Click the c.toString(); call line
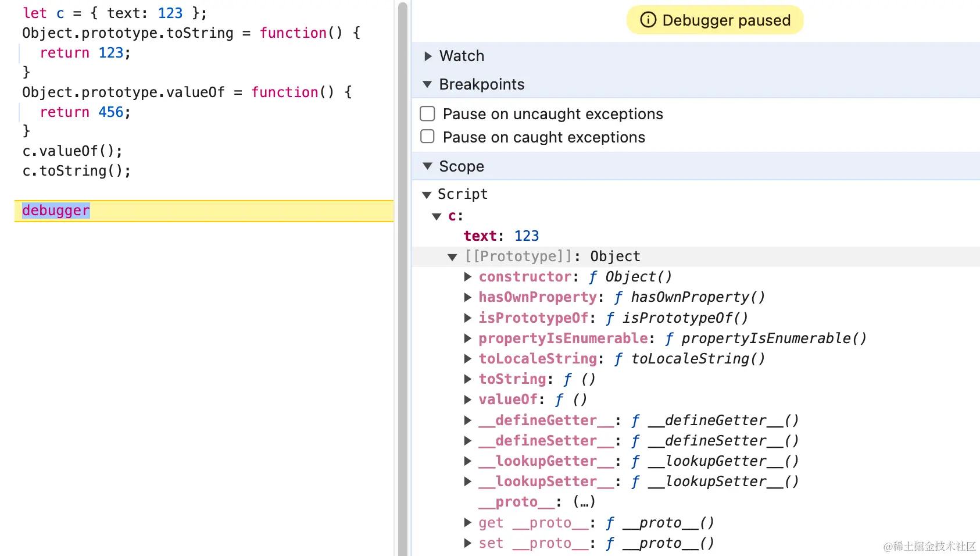This screenshot has width=980, height=556. (76, 171)
